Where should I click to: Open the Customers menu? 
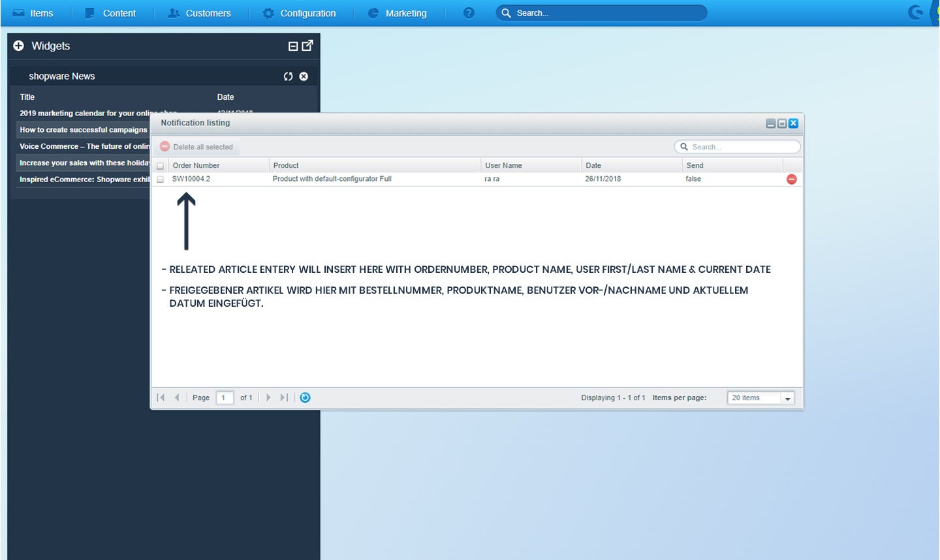[x=200, y=13]
